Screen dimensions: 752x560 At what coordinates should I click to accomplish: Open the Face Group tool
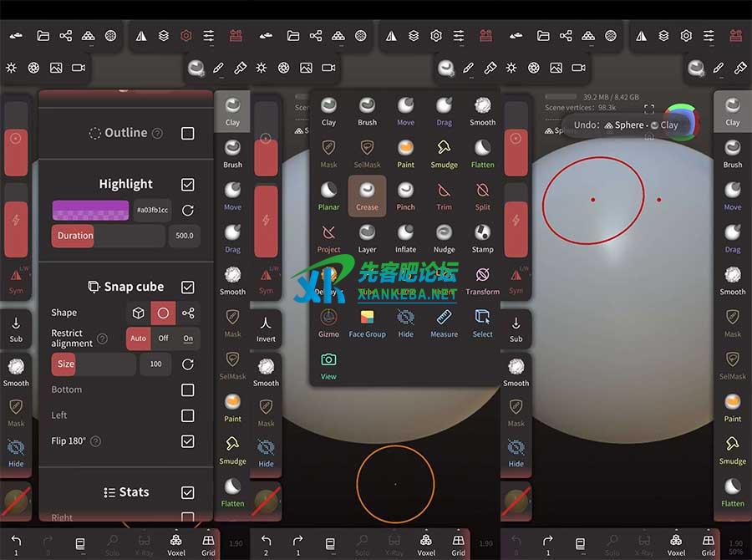(367, 322)
